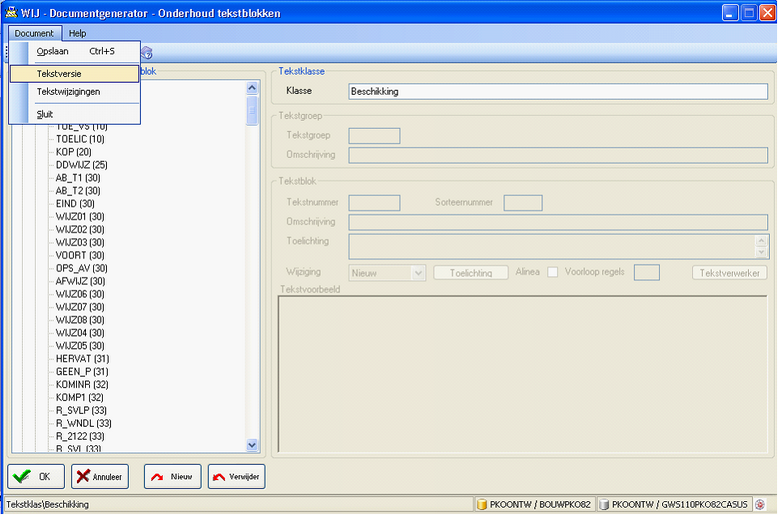Select tree item VOORT (30)
Image resolution: width=778 pixels, height=515 pixels.
(80, 255)
